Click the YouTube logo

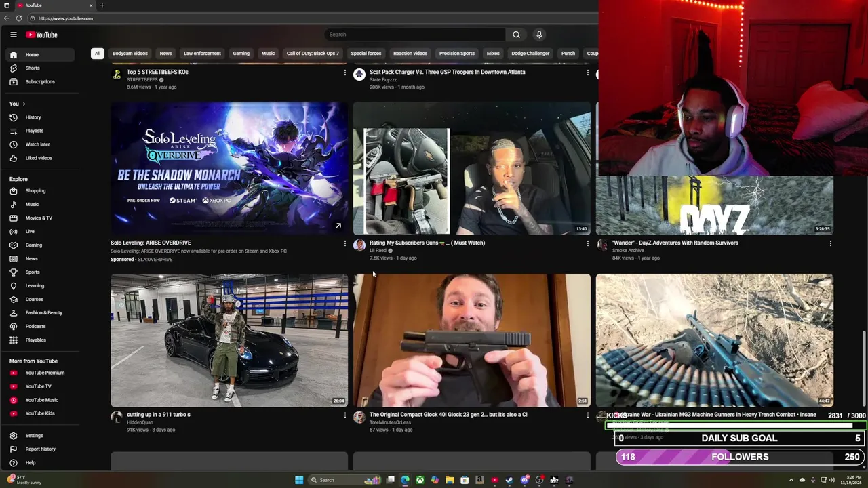(x=42, y=35)
